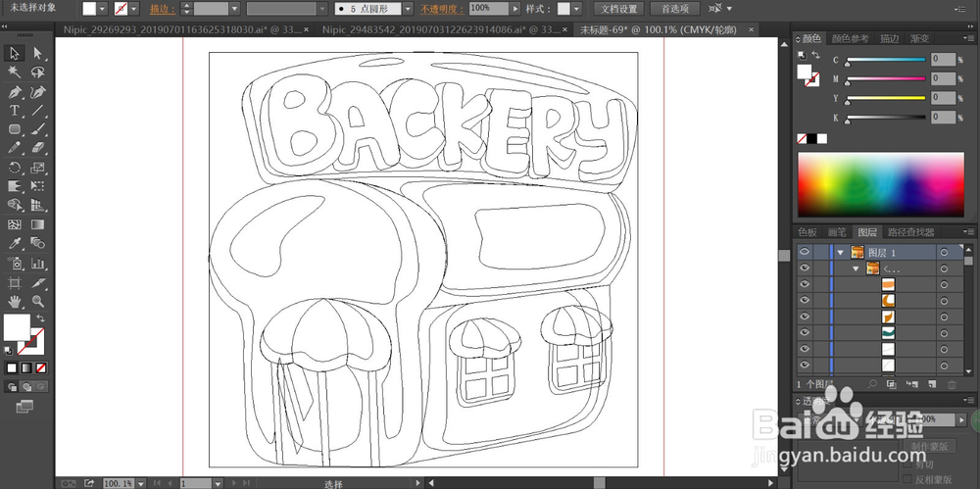
Task: Click the 描边 link in control bar
Action: [163, 10]
